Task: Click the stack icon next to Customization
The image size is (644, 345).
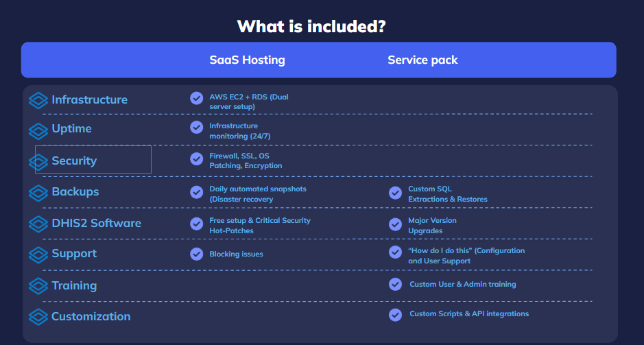Action: point(38,317)
